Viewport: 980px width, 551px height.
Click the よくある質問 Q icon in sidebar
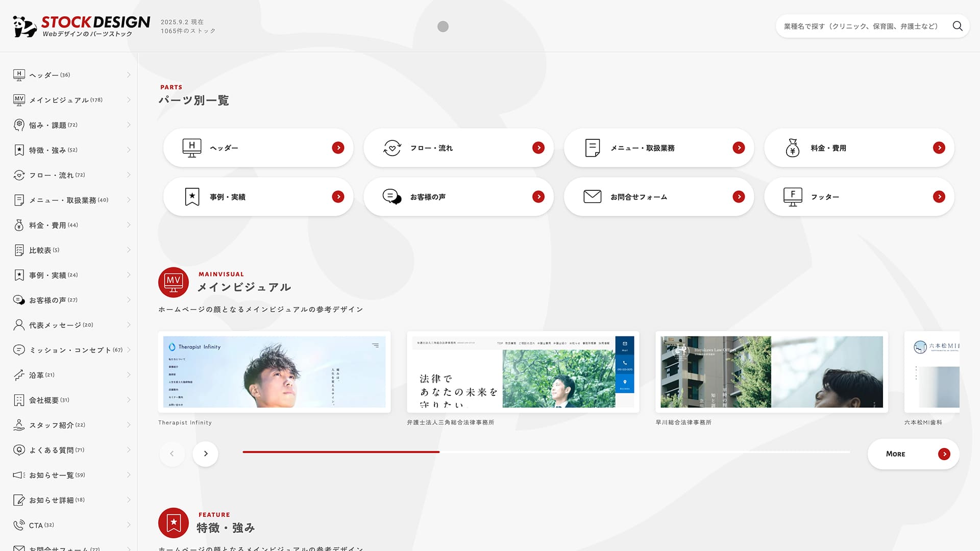[x=19, y=450]
